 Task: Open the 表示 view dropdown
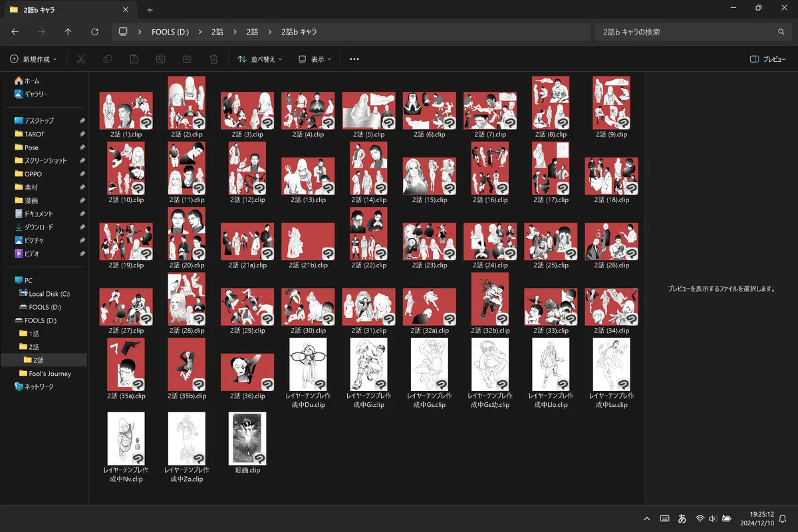click(x=315, y=59)
